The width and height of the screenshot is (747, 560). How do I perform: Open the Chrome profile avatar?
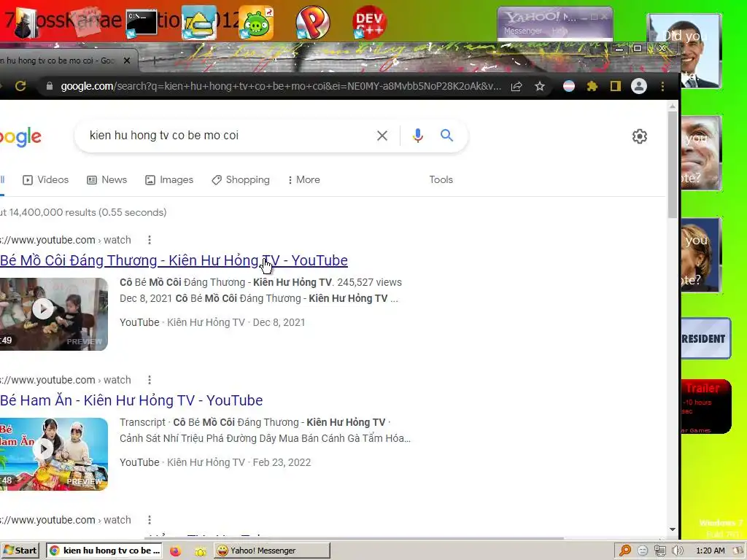639,86
